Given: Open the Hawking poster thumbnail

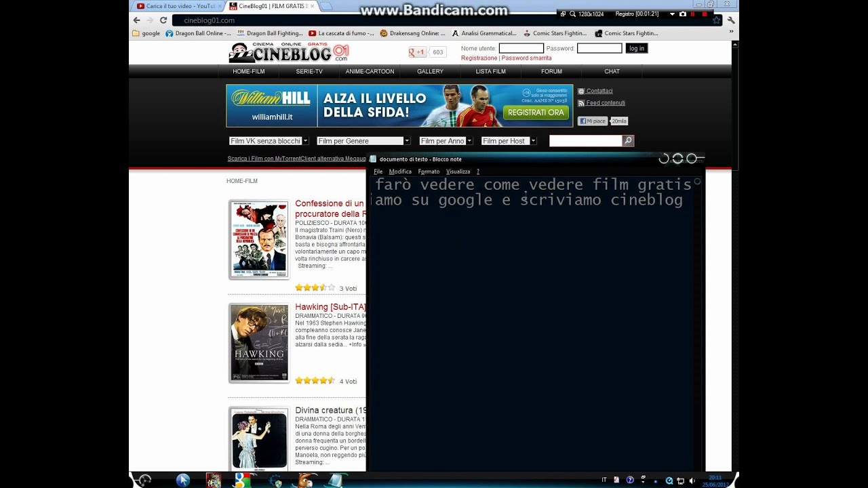Looking at the screenshot, I should (259, 342).
